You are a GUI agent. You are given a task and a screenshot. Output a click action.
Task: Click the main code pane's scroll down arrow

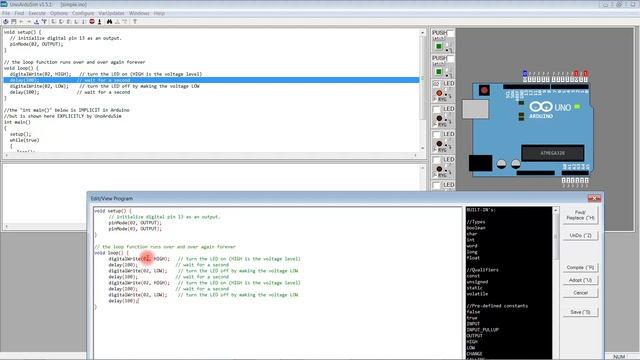click(x=422, y=149)
